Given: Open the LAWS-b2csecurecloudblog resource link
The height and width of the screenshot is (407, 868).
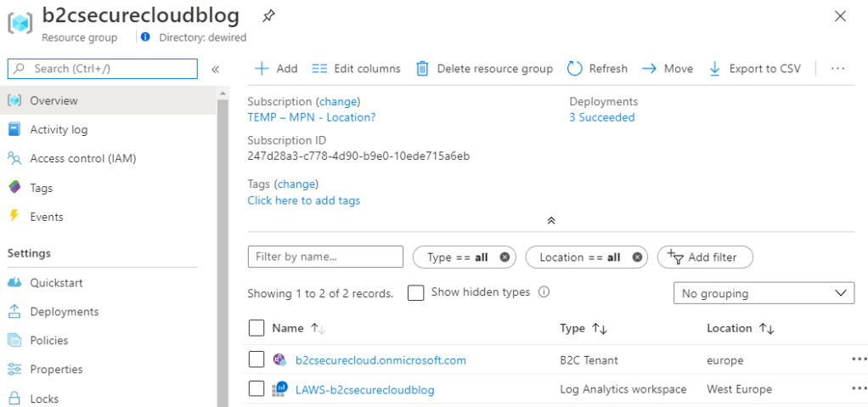Looking at the screenshot, I should [364, 389].
